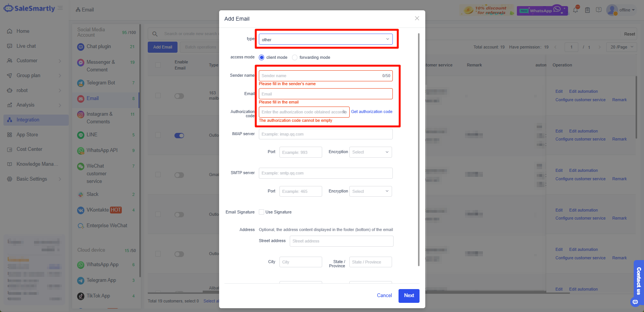Close the Add Email dialog
The height and width of the screenshot is (312, 644).
[417, 18]
